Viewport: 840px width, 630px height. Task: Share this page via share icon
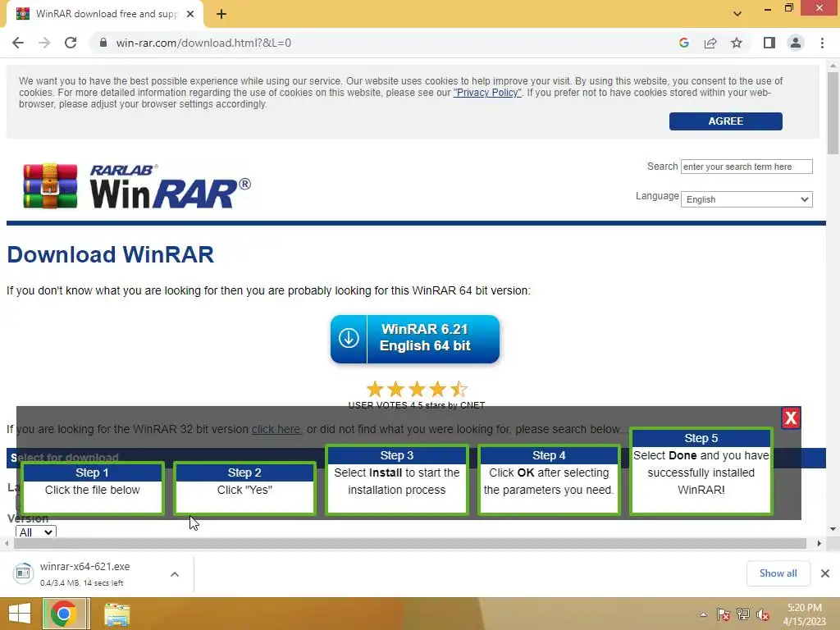(x=710, y=43)
